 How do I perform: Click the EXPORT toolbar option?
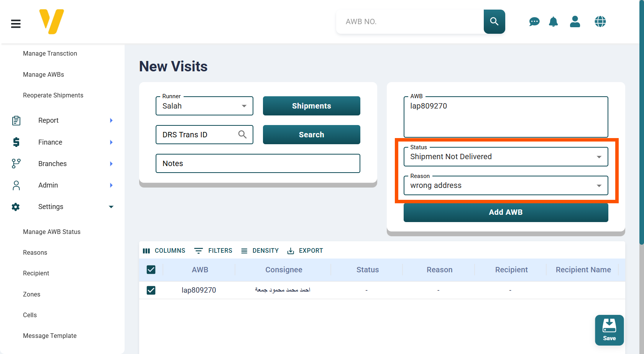(305, 250)
